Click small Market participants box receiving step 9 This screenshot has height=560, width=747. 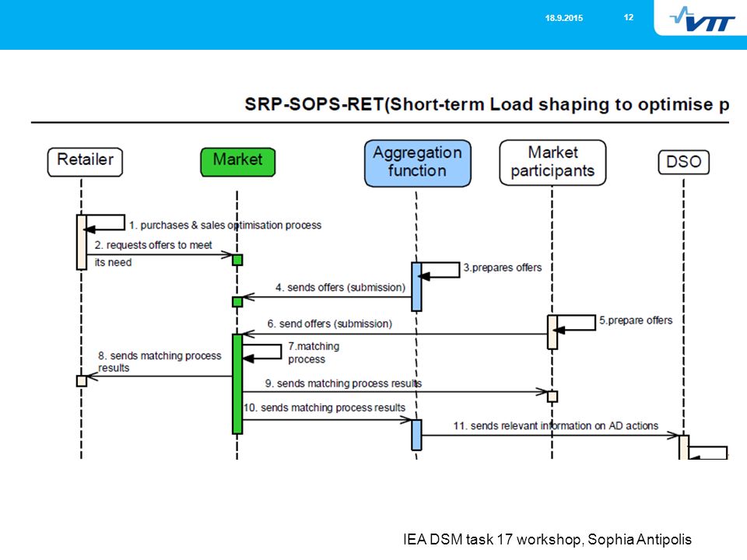pyautogui.click(x=552, y=396)
